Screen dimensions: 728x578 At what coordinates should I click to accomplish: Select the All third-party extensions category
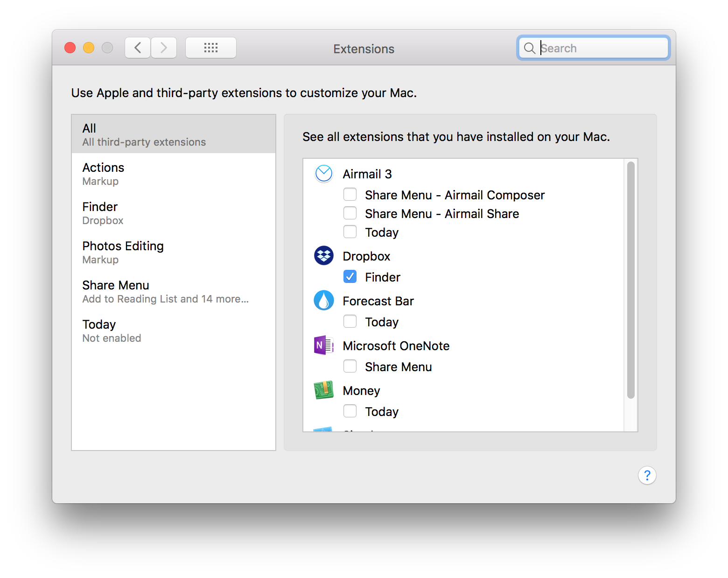pos(174,134)
